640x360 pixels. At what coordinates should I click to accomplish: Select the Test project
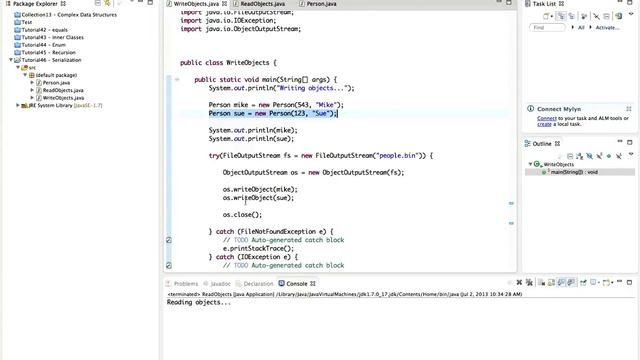click(23, 22)
